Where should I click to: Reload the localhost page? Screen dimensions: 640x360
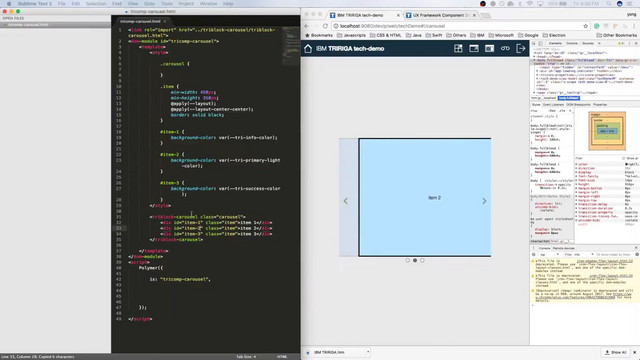[325, 26]
